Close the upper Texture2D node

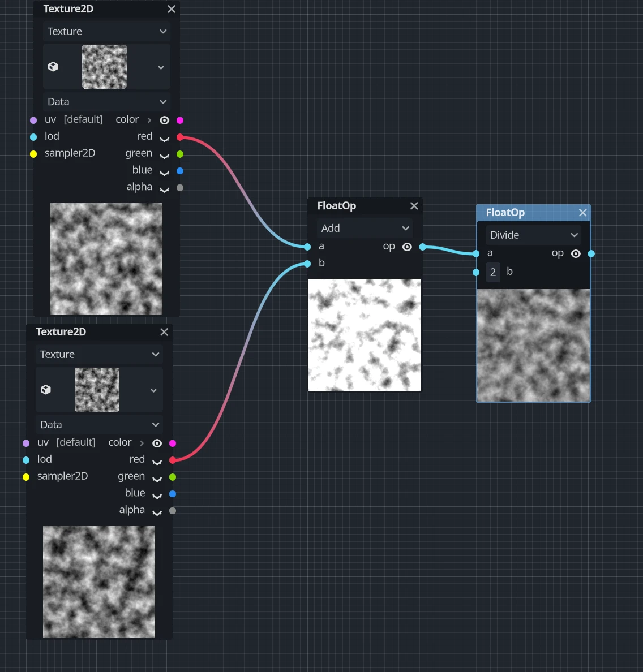[171, 9]
